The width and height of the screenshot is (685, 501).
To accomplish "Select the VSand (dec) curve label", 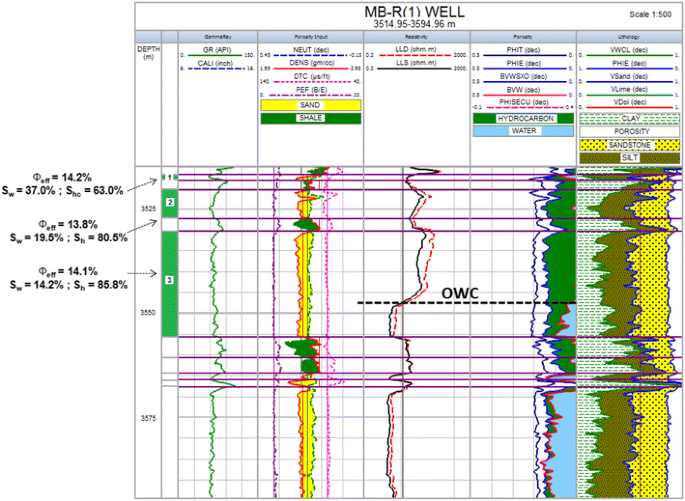I will click(630, 76).
